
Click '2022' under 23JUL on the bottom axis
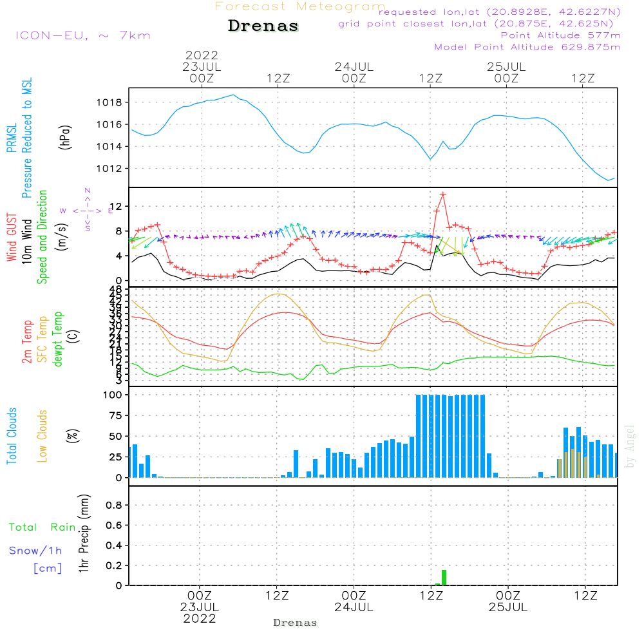(200, 618)
